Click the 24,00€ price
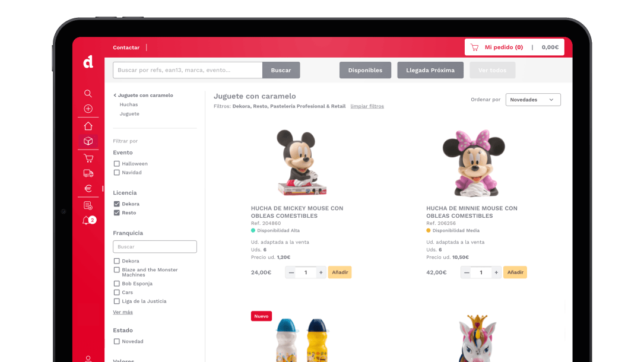Viewport: 644px width, 362px height. click(x=261, y=272)
